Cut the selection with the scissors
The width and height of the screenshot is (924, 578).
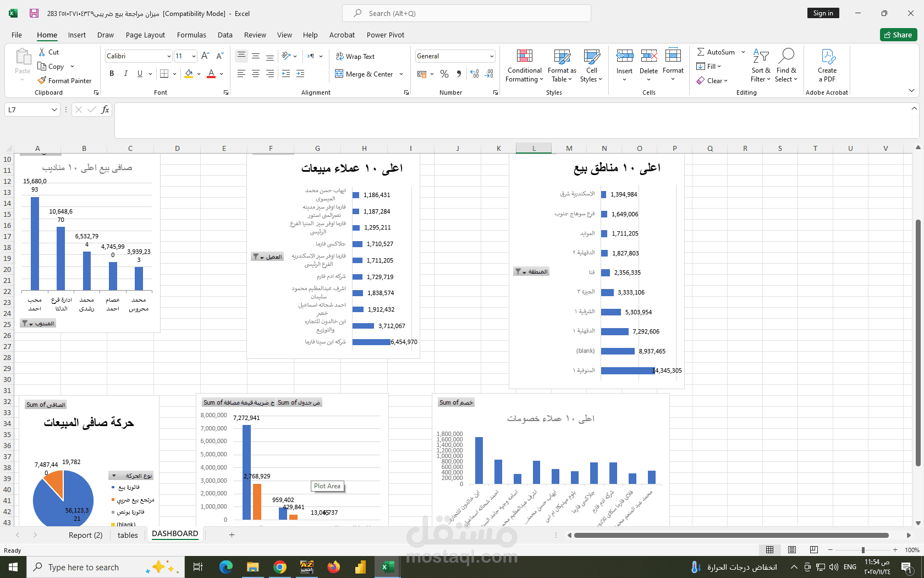(x=48, y=52)
